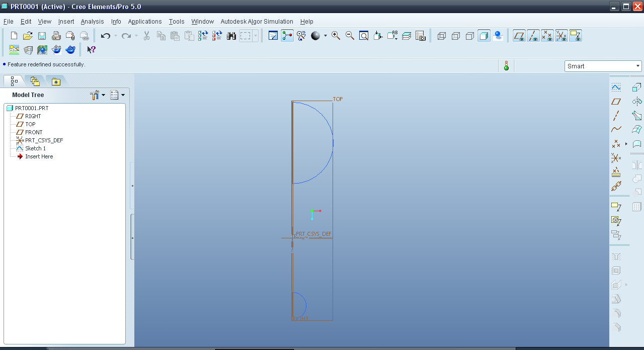This screenshot has width=644, height=350.
Task: Open the Analysis menu
Action: tap(92, 22)
